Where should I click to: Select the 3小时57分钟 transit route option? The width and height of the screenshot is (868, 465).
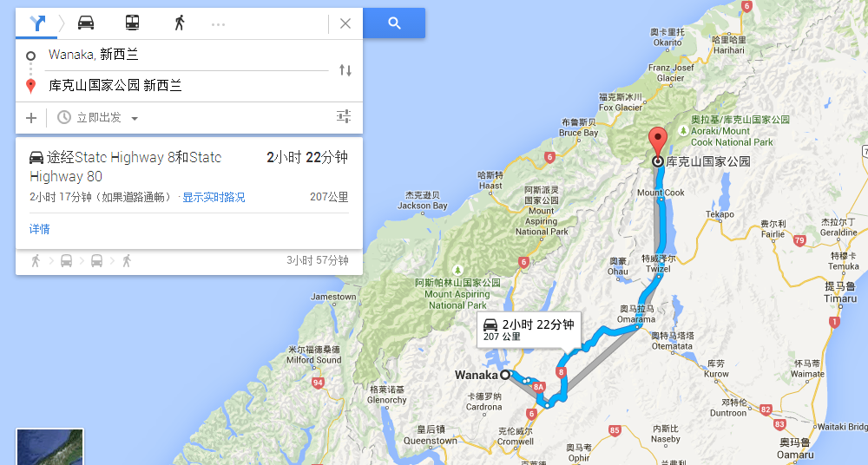coord(188,261)
